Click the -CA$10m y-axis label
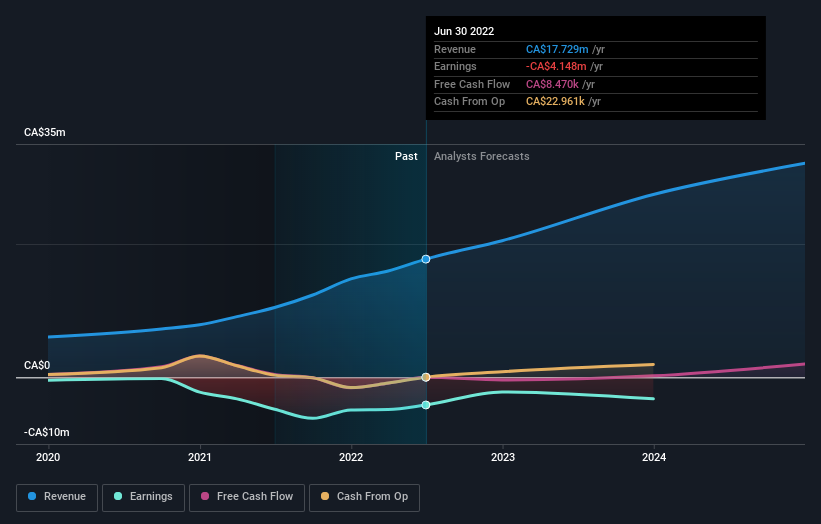The image size is (821, 524). 47,432
